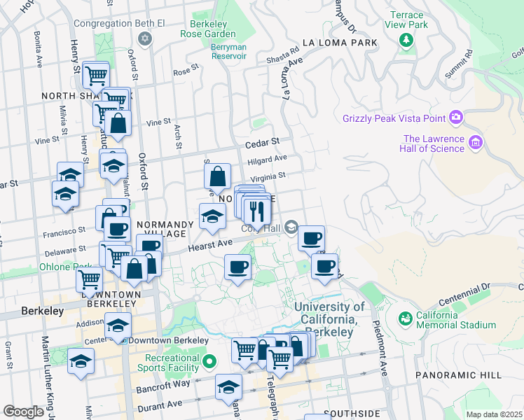Click the Ohlone Park label
This screenshot has width=524, height=420.
[66, 267]
